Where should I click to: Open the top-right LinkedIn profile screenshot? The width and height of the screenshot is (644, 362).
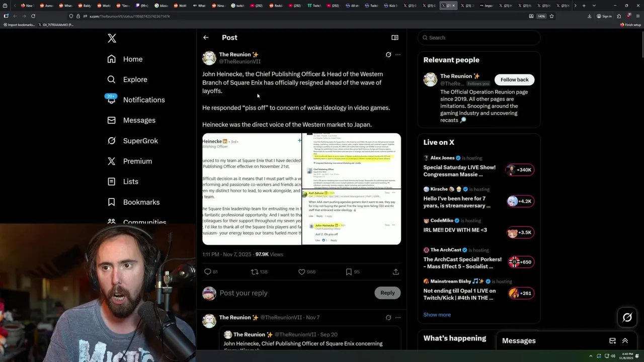pos(352,161)
